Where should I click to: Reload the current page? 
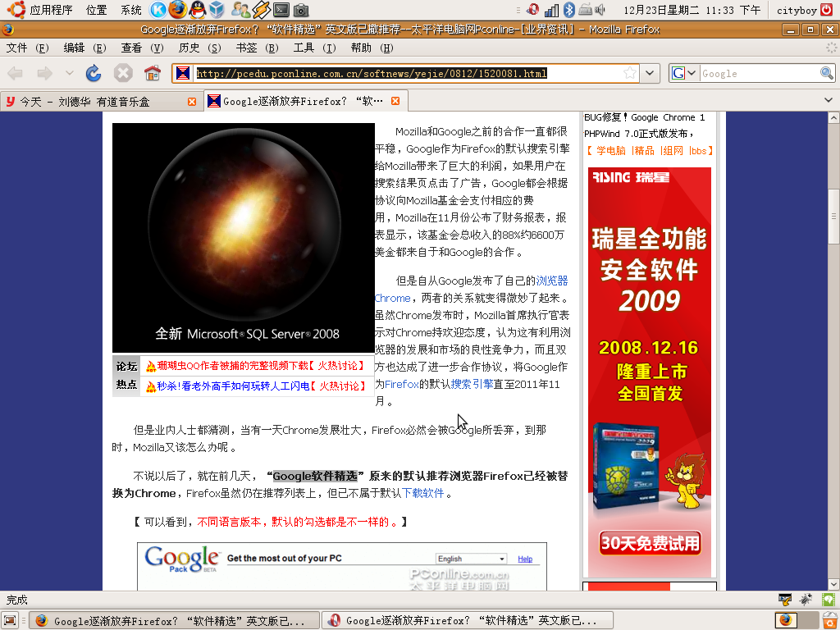(94, 73)
